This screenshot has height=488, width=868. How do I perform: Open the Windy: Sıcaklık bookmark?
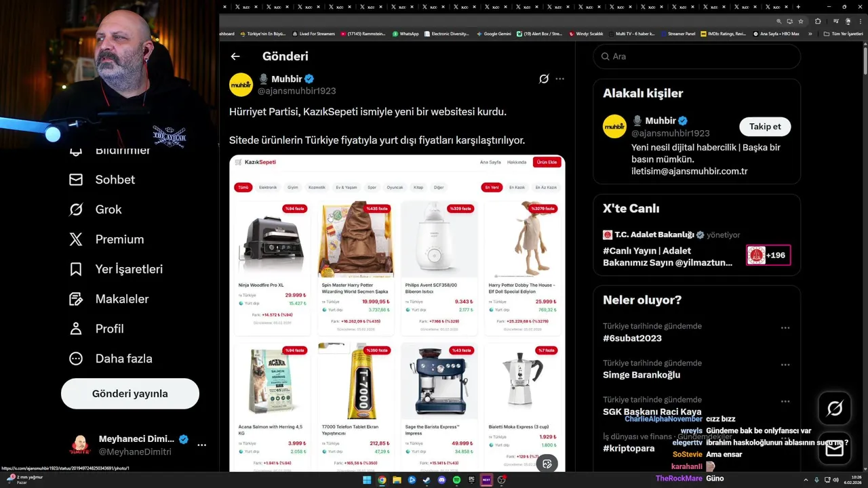point(586,34)
